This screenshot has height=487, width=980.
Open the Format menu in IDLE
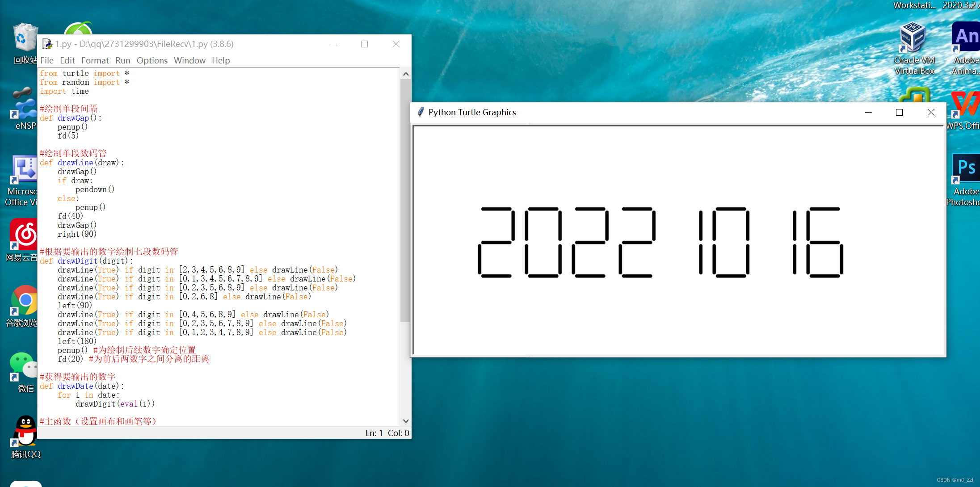94,60
